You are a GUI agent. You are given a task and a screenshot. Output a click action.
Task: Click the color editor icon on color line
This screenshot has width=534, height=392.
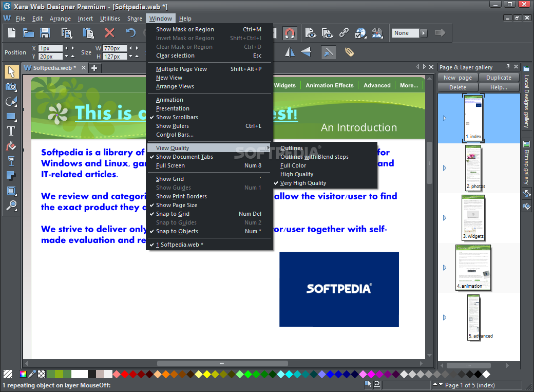[x=23, y=374]
